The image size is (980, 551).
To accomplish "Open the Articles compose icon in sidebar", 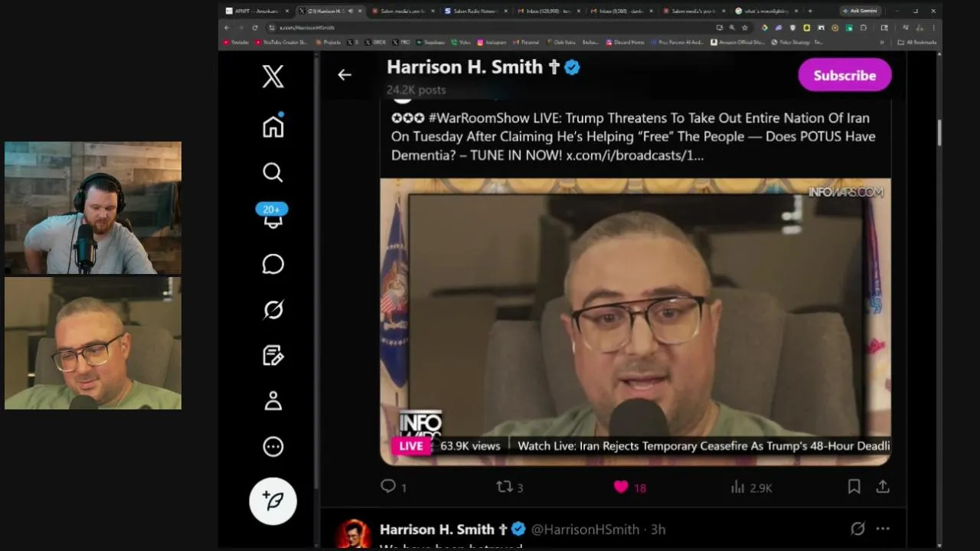I will point(273,355).
